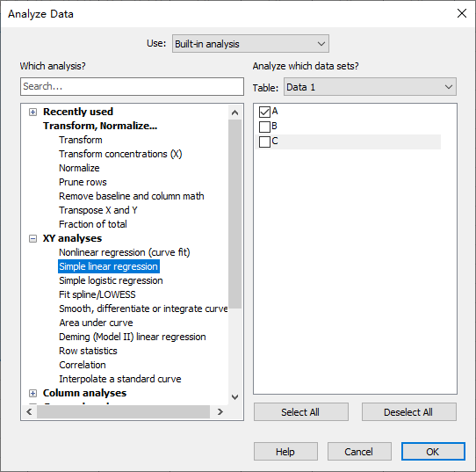Expand the Recently used group

(32, 113)
